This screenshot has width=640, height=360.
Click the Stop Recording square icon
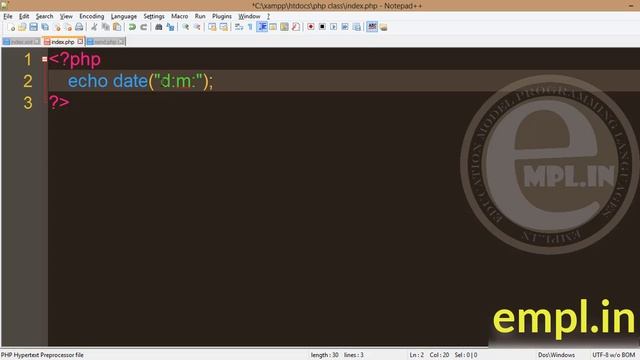[322, 27]
